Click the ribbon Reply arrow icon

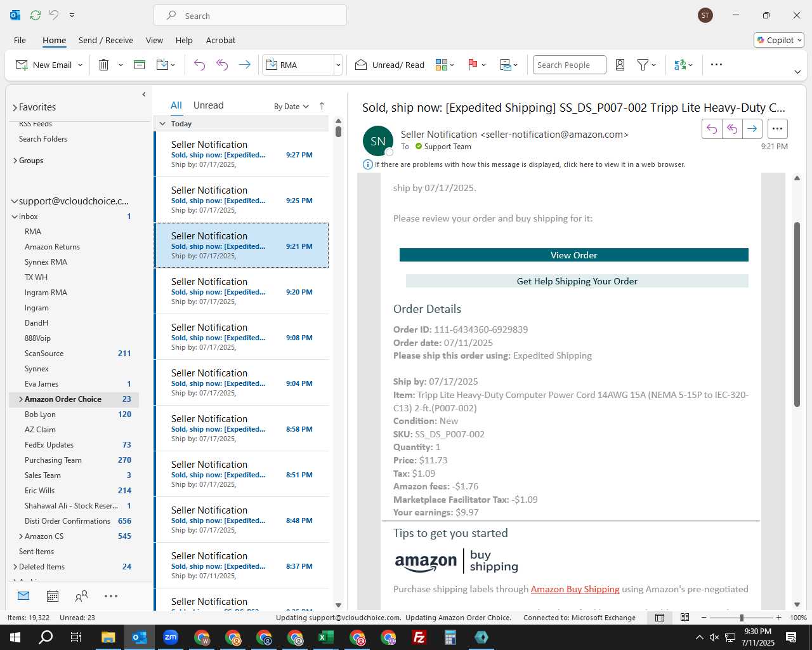click(199, 65)
